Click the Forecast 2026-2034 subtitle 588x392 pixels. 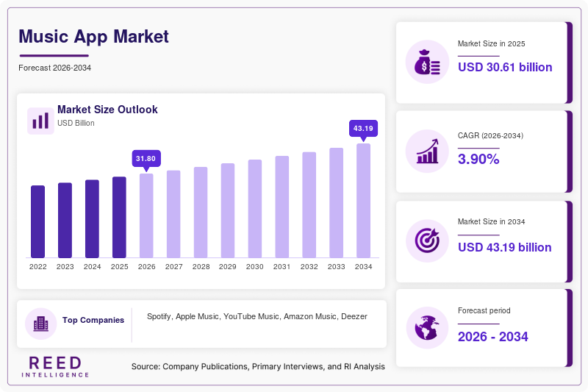pyautogui.click(x=54, y=68)
